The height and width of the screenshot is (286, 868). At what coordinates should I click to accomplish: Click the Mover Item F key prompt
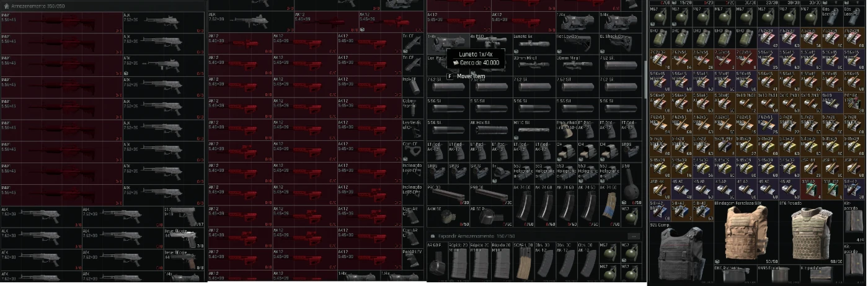pos(466,77)
